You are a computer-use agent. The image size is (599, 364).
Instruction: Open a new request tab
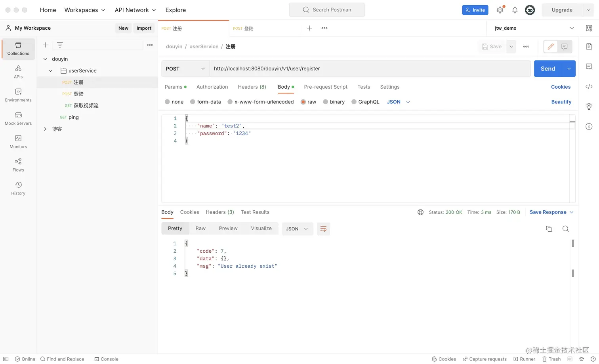(309, 28)
